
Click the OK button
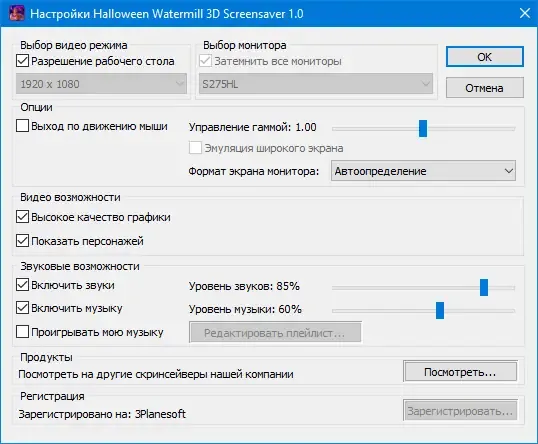[x=484, y=57]
